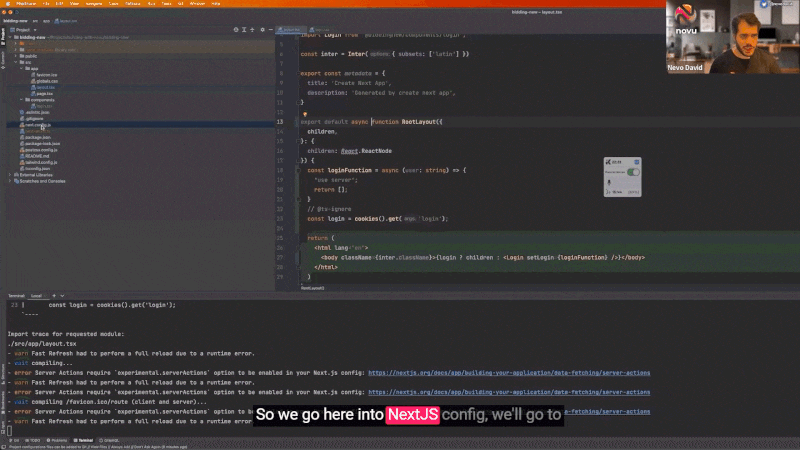Select the Local terminal tab
Screen dimensions: 800x450
36,295
